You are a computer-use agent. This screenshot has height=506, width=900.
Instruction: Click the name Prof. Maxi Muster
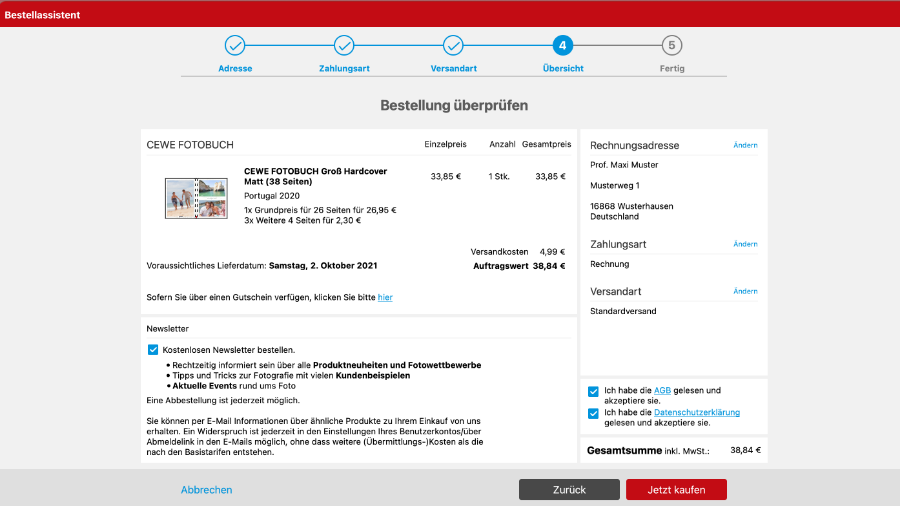(624, 165)
